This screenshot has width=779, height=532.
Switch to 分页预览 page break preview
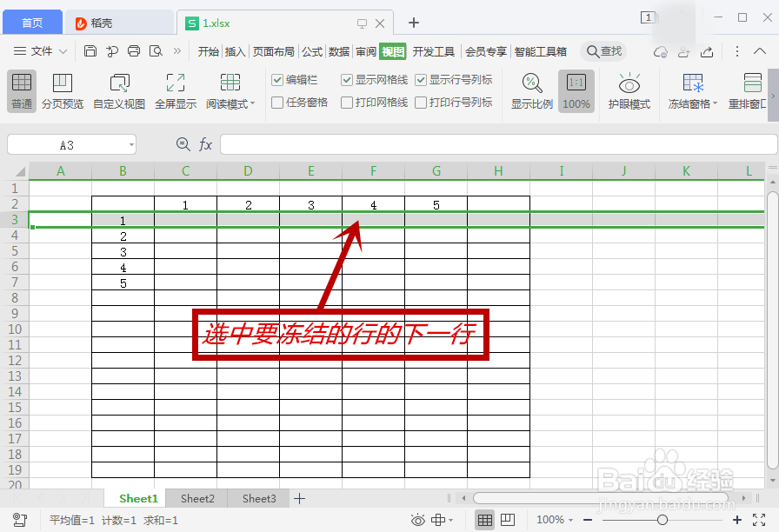61,90
